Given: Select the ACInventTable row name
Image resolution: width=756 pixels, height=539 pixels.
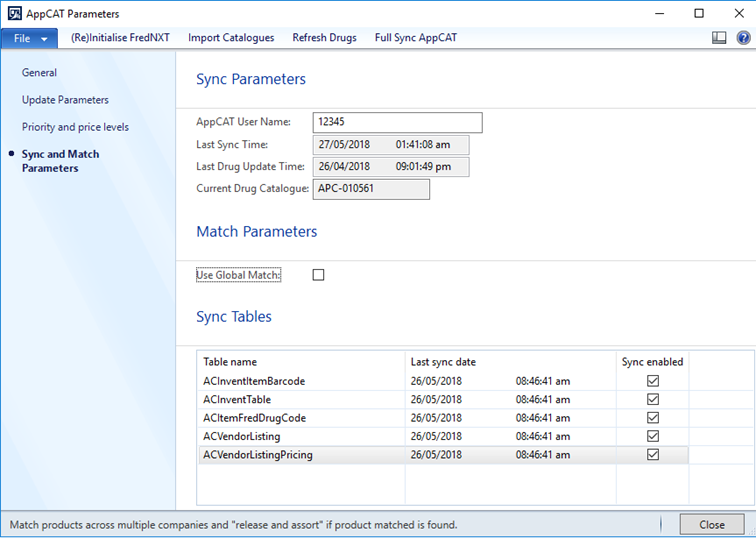Looking at the screenshot, I should 237,400.
